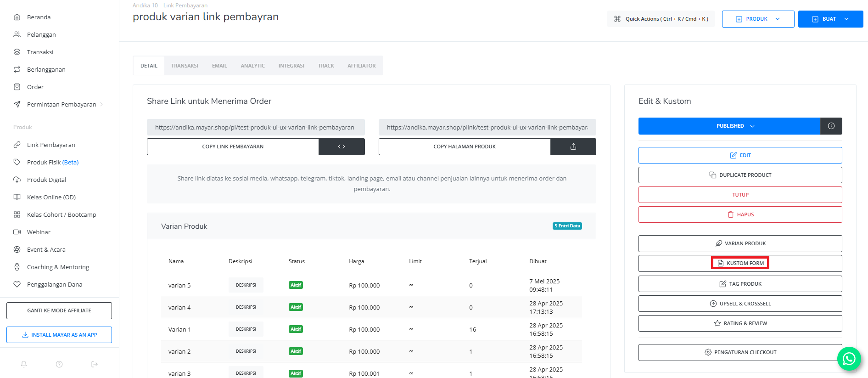Click the help question mark icon
The height and width of the screenshot is (378, 868).
[x=59, y=364]
